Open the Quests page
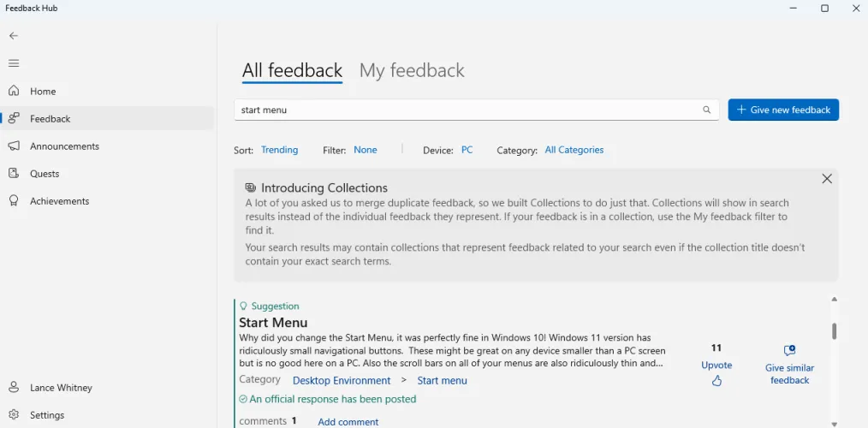Viewport: 868px width, 428px height. (x=45, y=174)
